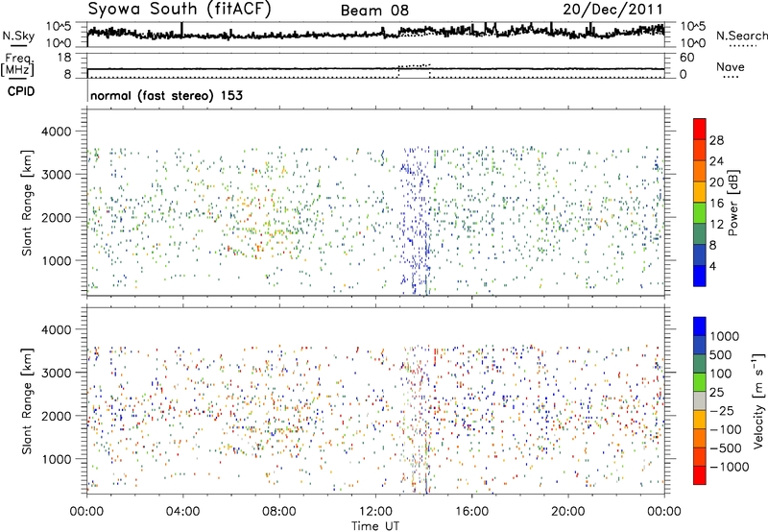
Task: Click the 'Syowa South (fitACF)' title
Action: 180,10
